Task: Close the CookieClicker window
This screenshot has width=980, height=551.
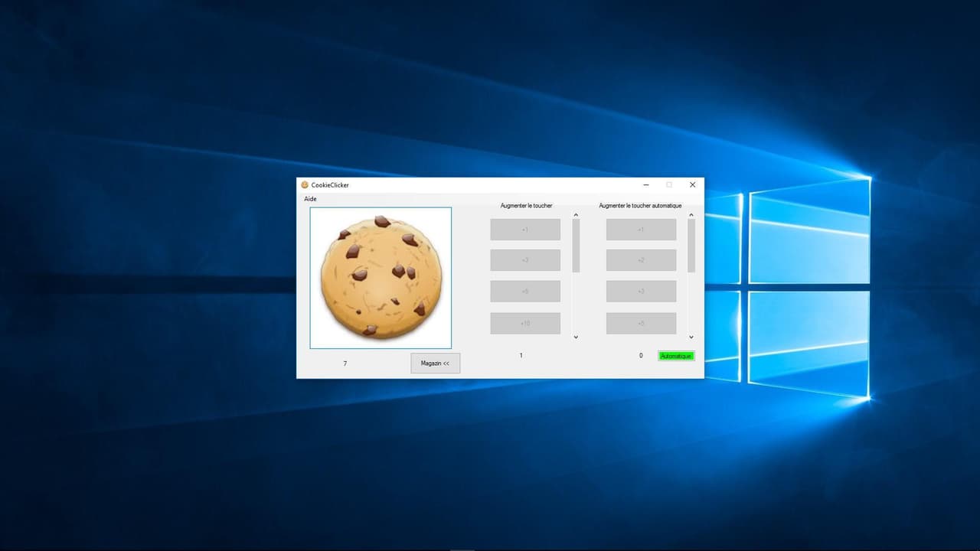Action: (692, 184)
